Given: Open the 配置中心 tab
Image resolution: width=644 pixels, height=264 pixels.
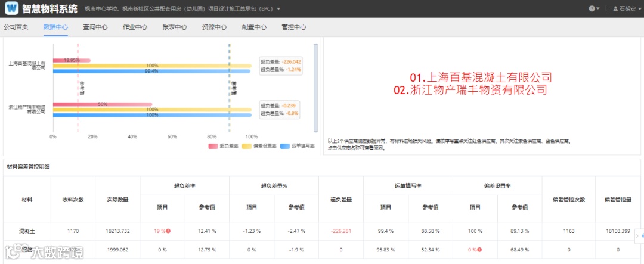Looking at the screenshot, I should pos(254,27).
